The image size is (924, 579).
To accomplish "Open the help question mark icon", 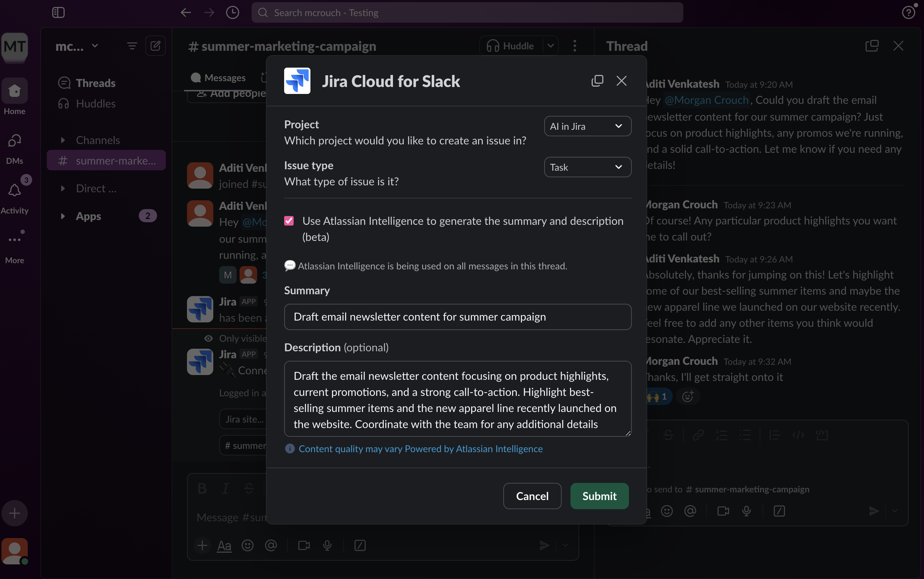I will pyautogui.click(x=908, y=13).
